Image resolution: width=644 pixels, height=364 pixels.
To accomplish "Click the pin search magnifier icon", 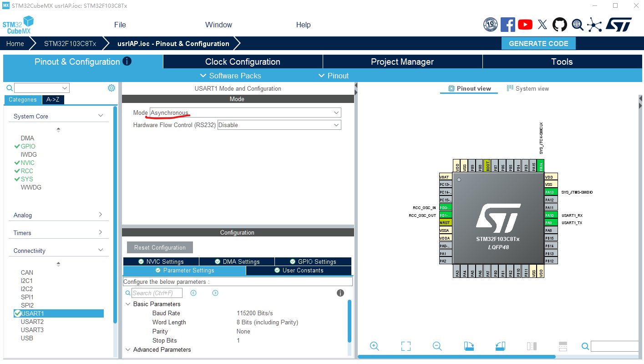I will click(x=585, y=347).
